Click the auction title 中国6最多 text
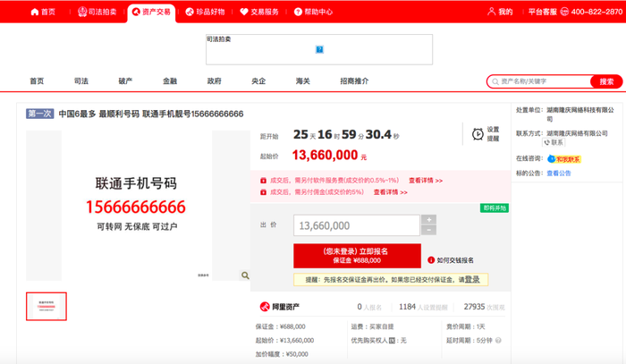 151,114
